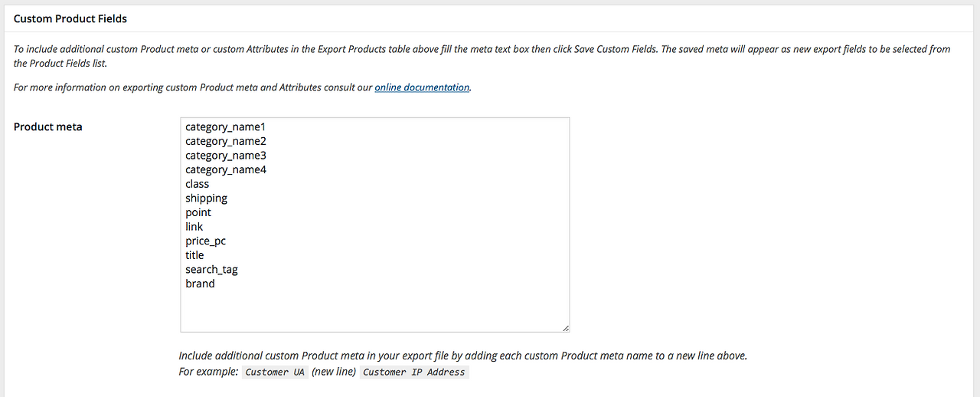Click the 'point' meta entry
Image resolution: width=980 pixels, height=397 pixels.
pos(198,212)
